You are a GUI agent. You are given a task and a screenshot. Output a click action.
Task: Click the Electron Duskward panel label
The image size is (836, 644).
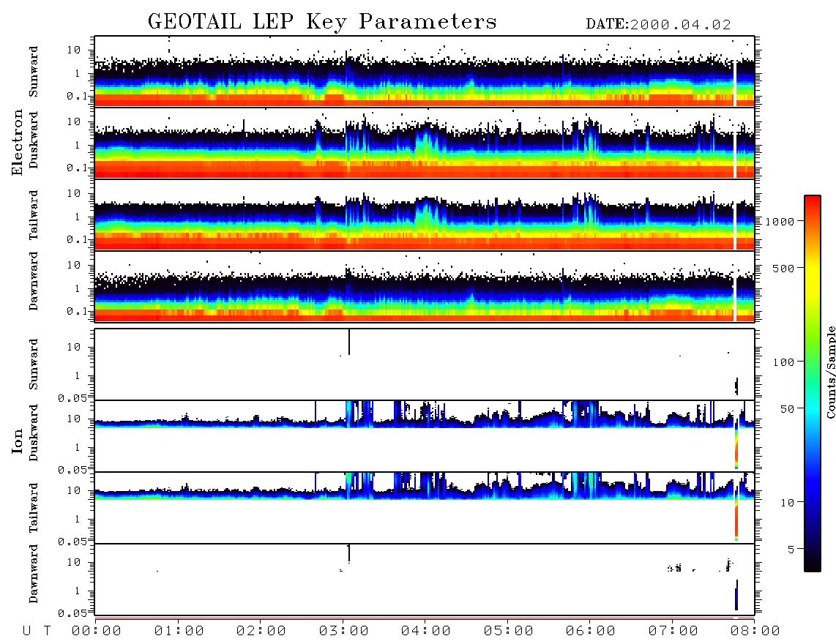[x=34, y=141]
